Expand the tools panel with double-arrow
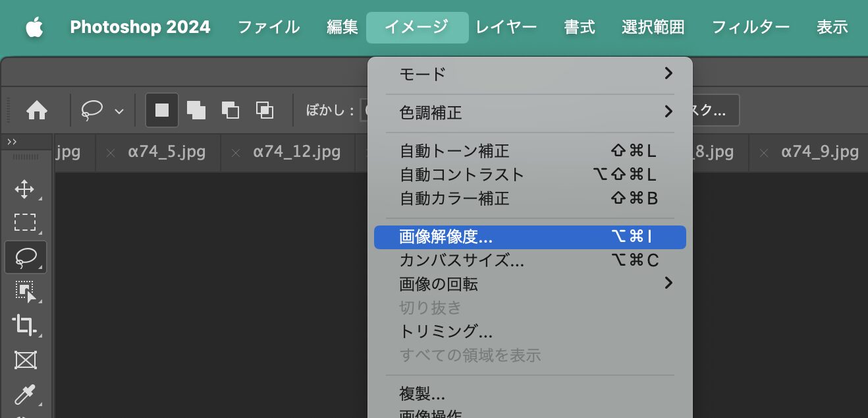The width and height of the screenshot is (868, 418). coord(12,142)
